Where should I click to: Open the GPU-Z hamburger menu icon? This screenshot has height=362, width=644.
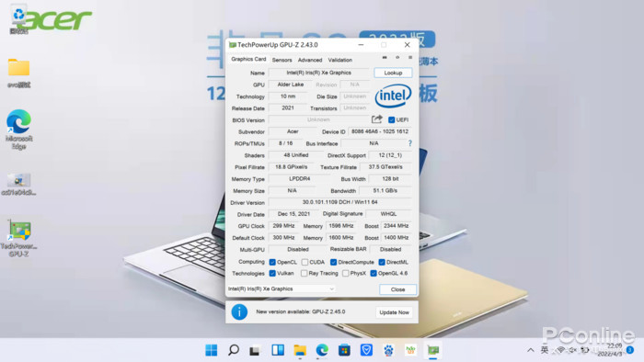click(x=410, y=58)
